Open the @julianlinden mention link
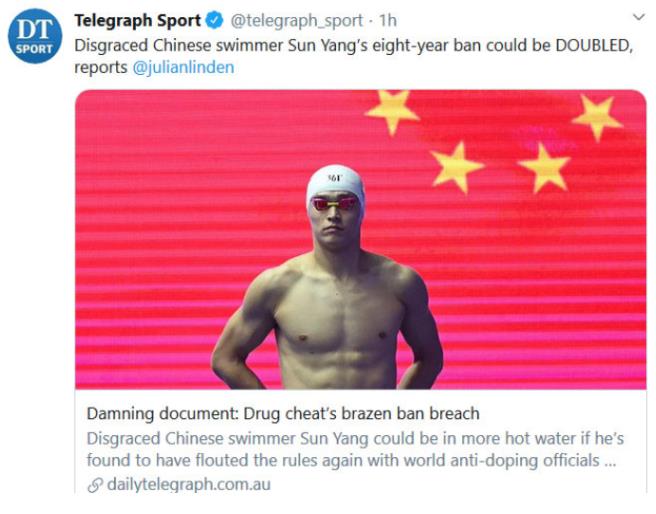 click(x=183, y=67)
